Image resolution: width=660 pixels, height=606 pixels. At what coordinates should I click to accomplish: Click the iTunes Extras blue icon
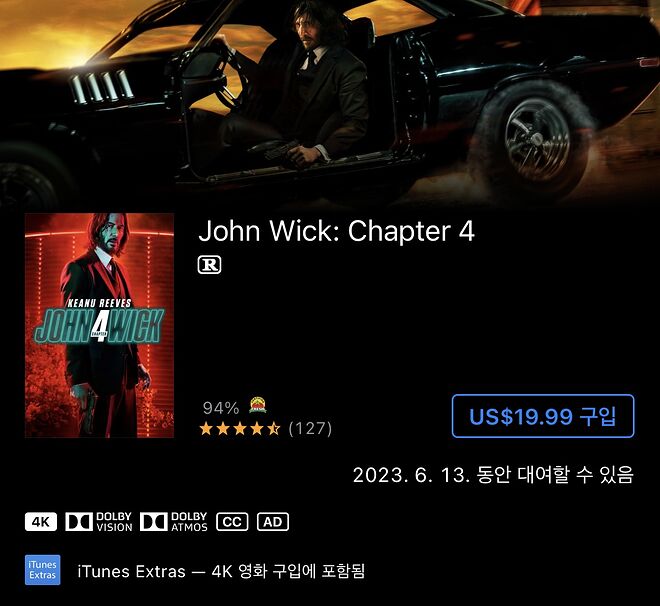coord(43,570)
